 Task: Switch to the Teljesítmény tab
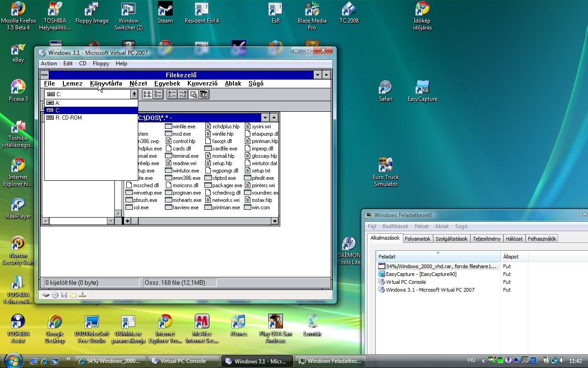click(486, 239)
